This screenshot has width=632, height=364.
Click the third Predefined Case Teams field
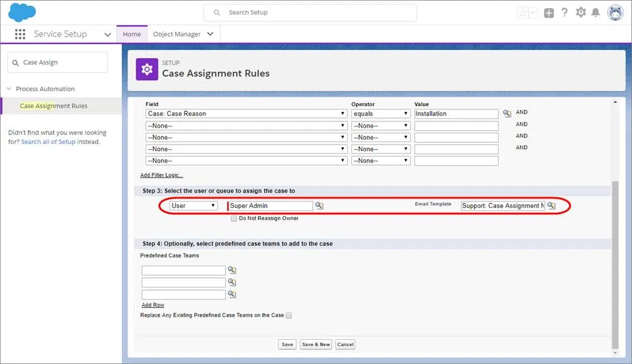pyautogui.click(x=183, y=294)
